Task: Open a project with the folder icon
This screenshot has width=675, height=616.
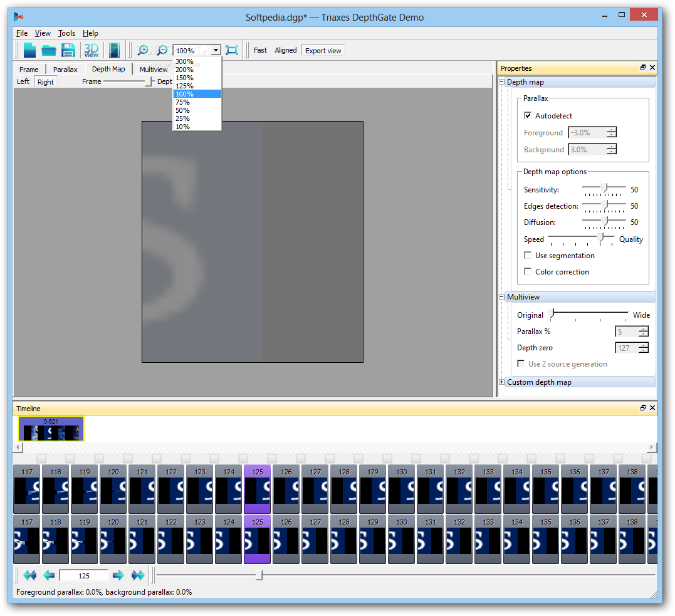Action: (x=49, y=51)
